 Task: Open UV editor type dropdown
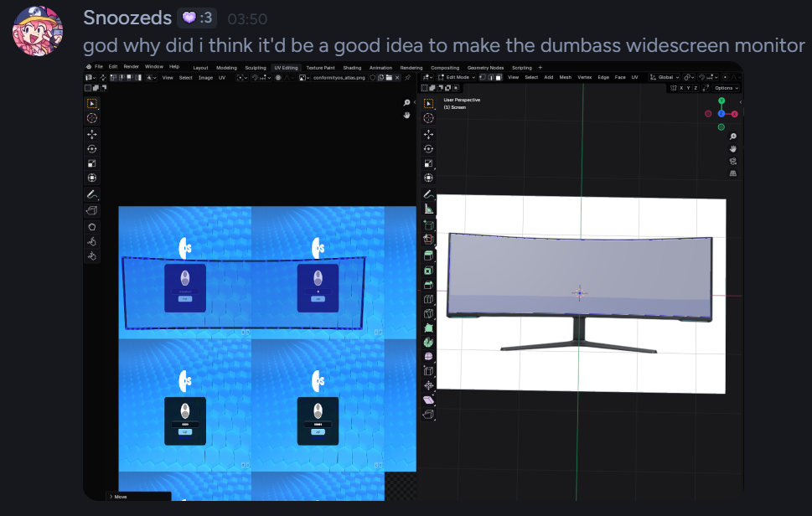tap(91, 78)
